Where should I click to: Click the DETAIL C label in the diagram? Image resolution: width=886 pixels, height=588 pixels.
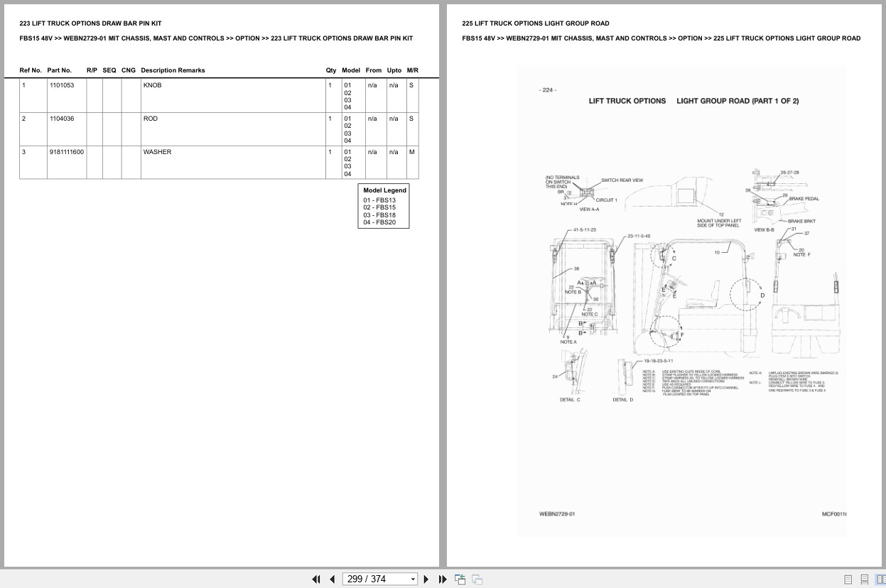(570, 400)
